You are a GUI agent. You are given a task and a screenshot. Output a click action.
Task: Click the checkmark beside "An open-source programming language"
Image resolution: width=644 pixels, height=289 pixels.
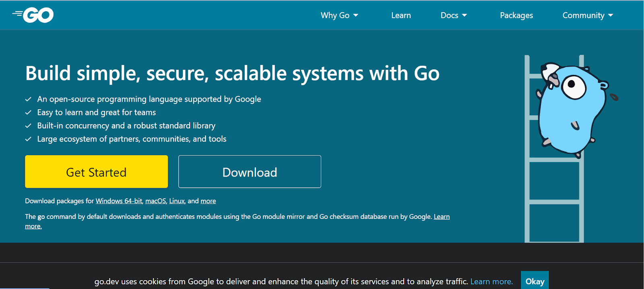pyautogui.click(x=28, y=99)
